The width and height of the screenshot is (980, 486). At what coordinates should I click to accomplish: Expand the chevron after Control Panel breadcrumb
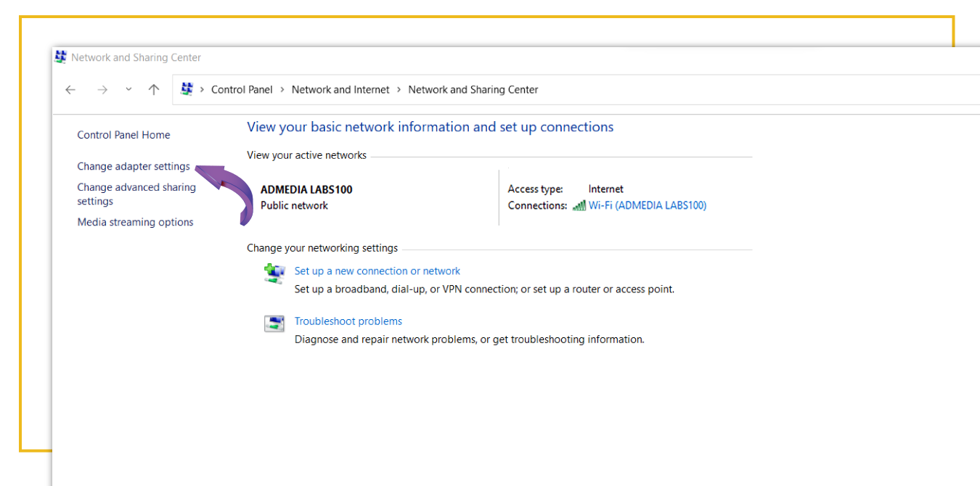coord(282,90)
